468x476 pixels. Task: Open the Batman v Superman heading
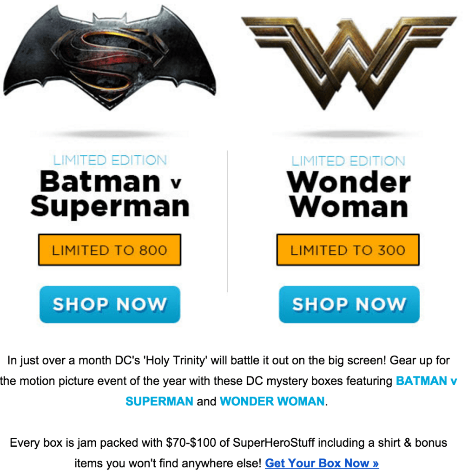(x=110, y=194)
